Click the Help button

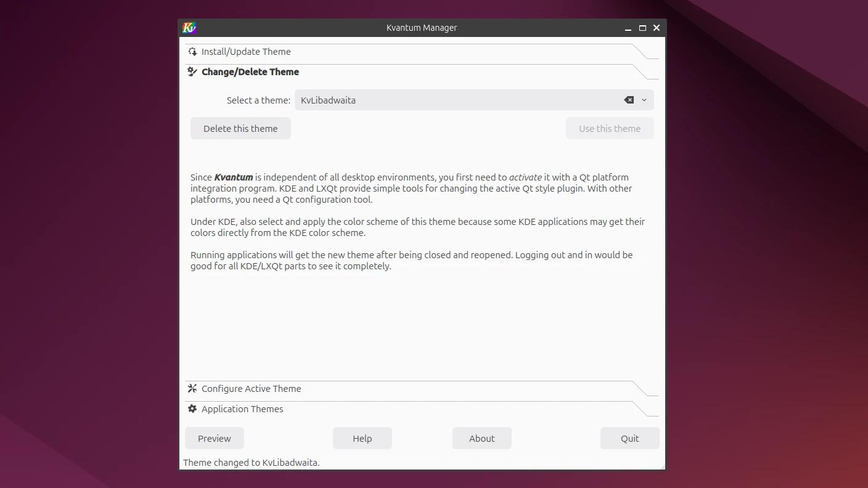pos(362,439)
